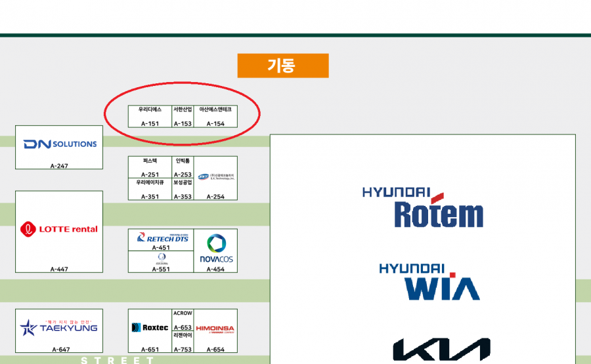This screenshot has height=364, width=591.
Task: Select booth 아산에스앤테크 A-154
Action: pos(215,116)
